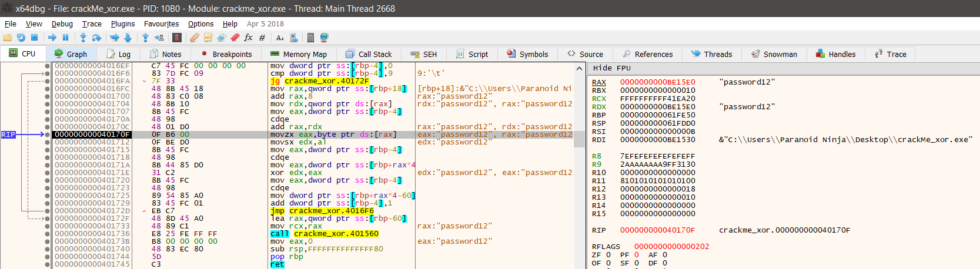Click the RAX register value 0000000000BE15E0
Viewport: 980px width, 269px height.
point(657,82)
